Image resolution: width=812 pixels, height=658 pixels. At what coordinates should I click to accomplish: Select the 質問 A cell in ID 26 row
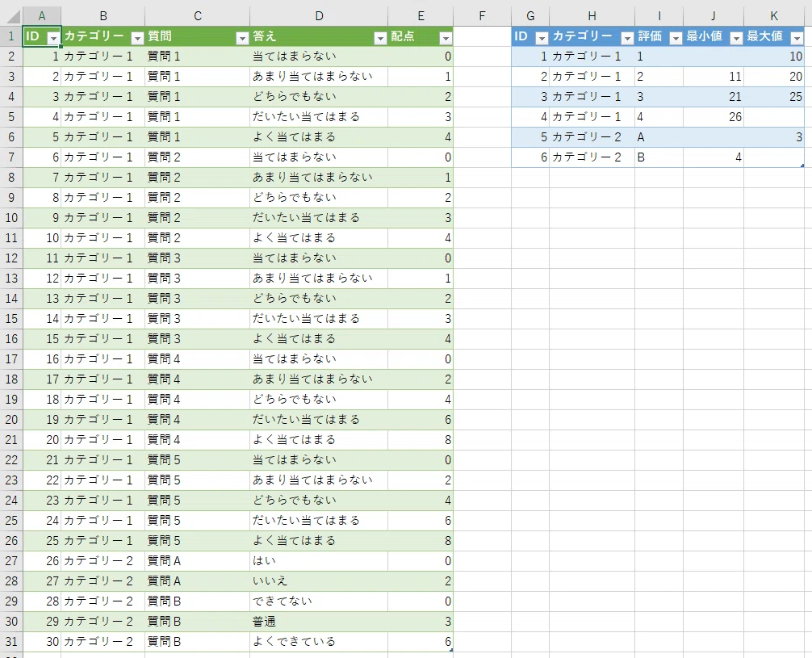(x=197, y=560)
